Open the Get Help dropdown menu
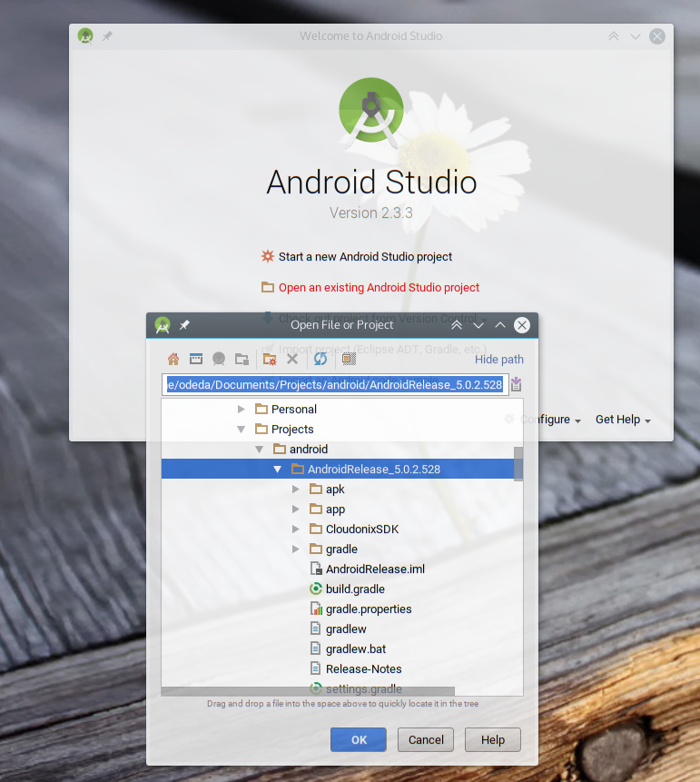 tap(623, 420)
